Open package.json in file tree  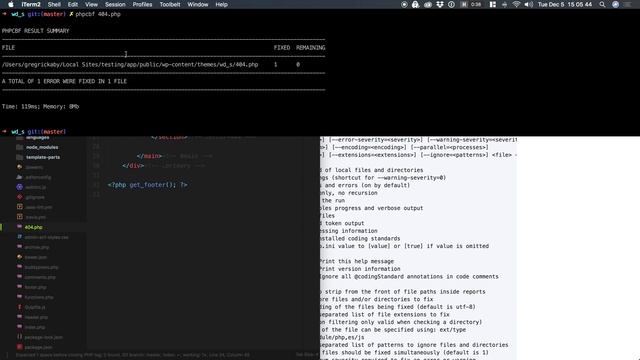(x=38, y=347)
